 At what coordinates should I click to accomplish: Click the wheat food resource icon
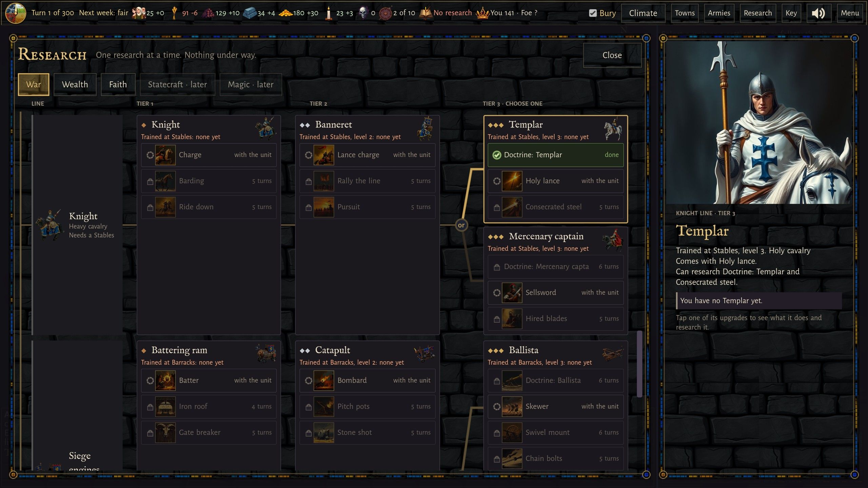click(x=174, y=13)
